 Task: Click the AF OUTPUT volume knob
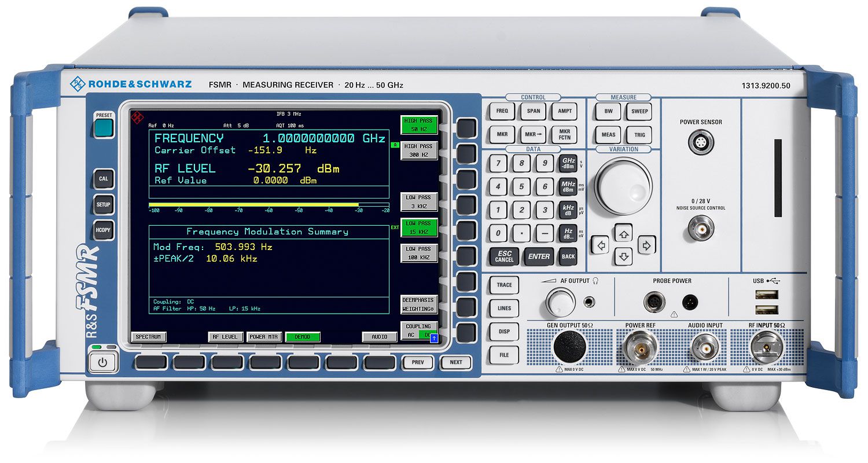pos(560,302)
